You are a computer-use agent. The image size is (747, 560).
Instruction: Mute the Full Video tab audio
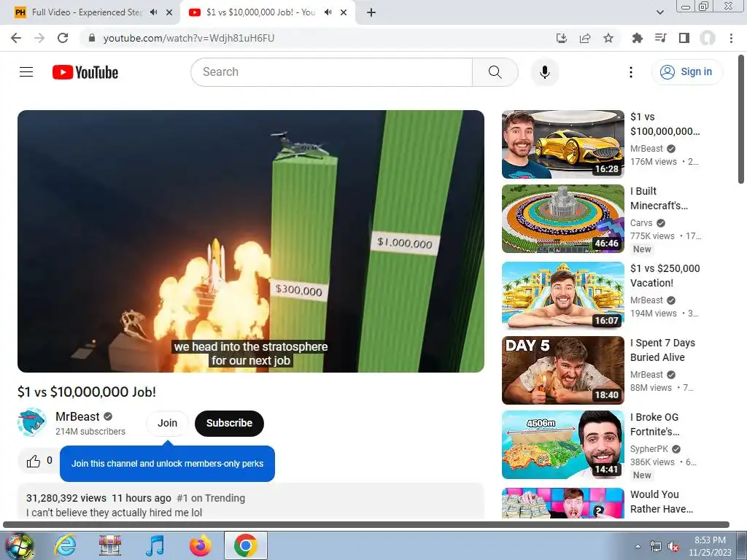(153, 12)
